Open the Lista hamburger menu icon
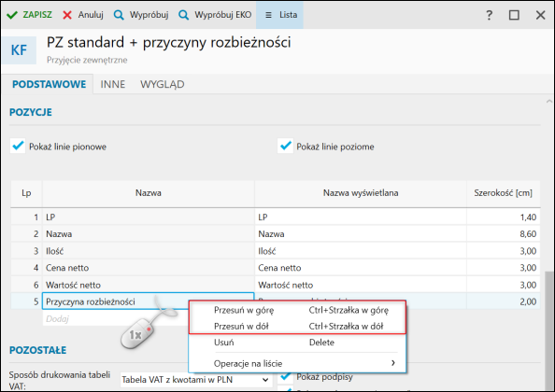The image size is (555, 392). (269, 15)
